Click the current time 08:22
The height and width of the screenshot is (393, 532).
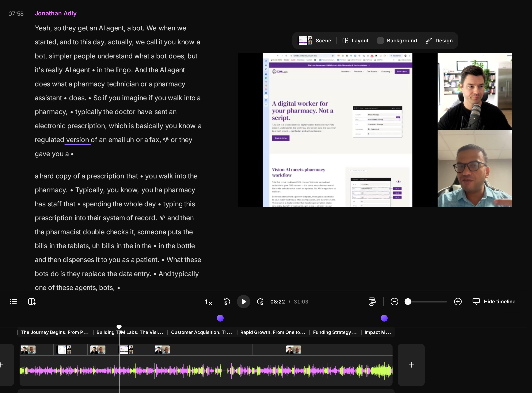point(278,302)
